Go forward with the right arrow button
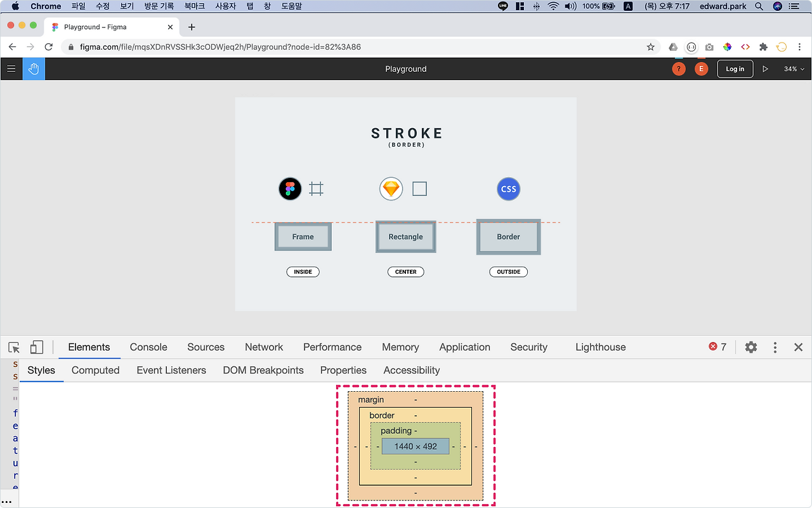 pyautogui.click(x=30, y=47)
